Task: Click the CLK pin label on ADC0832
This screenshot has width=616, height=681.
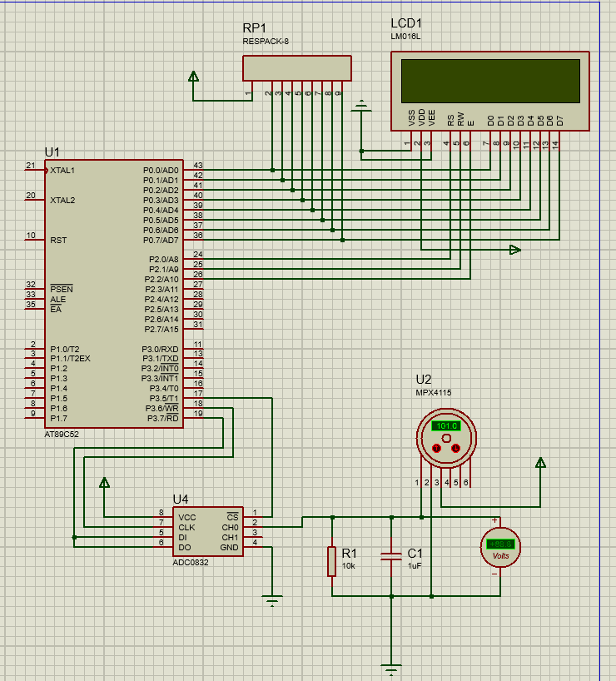Action: (x=186, y=527)
